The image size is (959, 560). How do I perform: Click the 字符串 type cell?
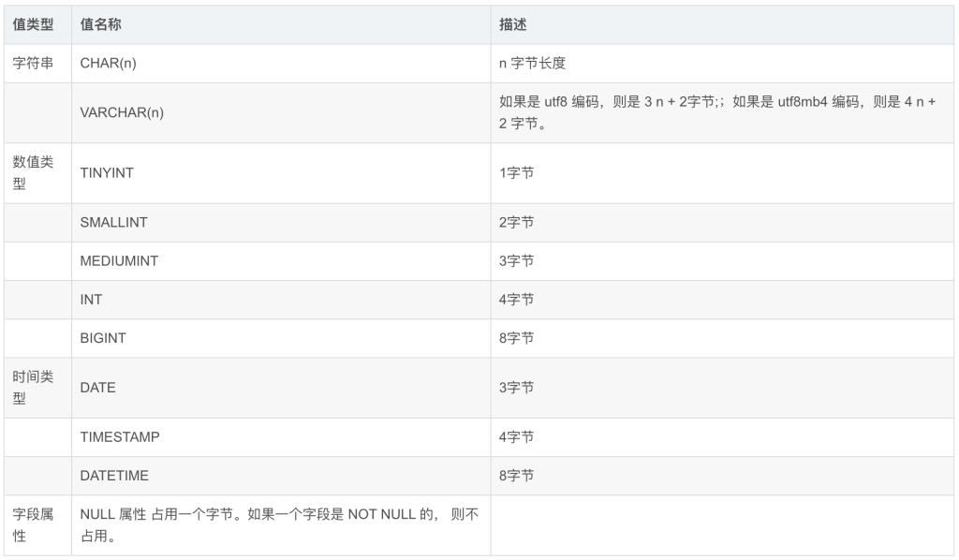tap(37, 63)
